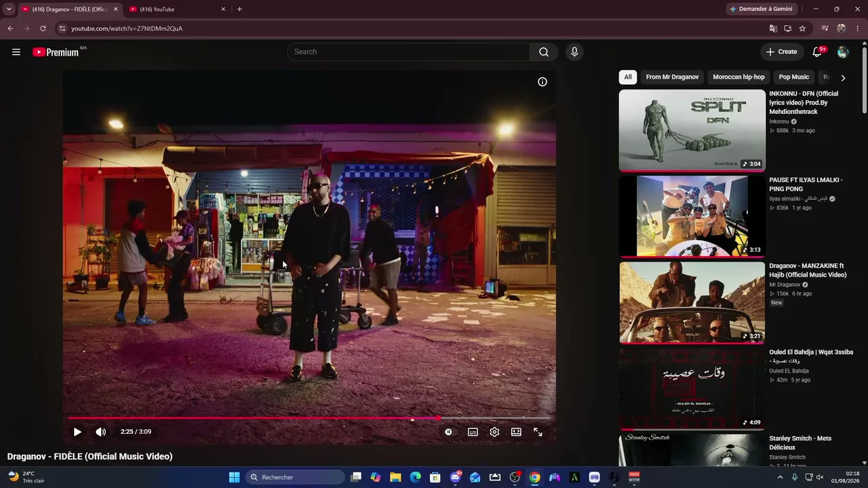The image size is (868, 488).
Task: Show hidden system tray icons
Action: pyautogui.click(x=780, y=477)
